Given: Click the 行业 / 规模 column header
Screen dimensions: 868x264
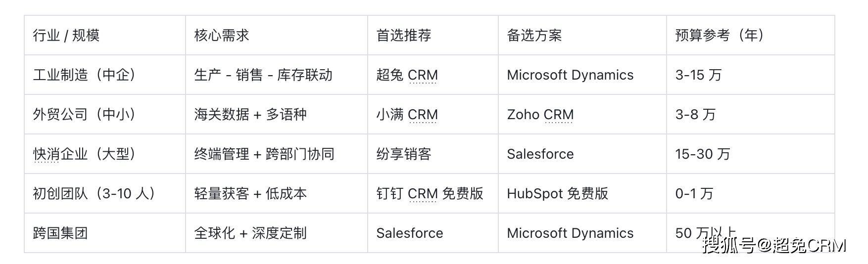Looking at the screenshot, I should click(x=66, y=36).
